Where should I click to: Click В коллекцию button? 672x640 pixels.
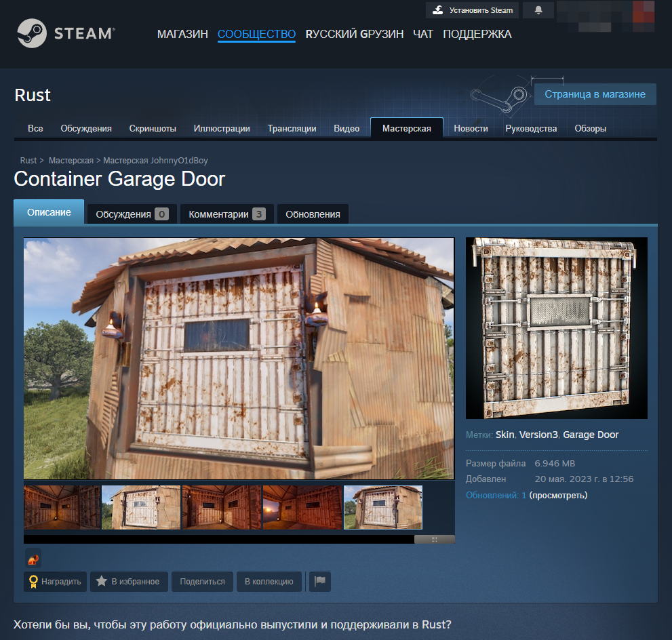pos(269,581)
